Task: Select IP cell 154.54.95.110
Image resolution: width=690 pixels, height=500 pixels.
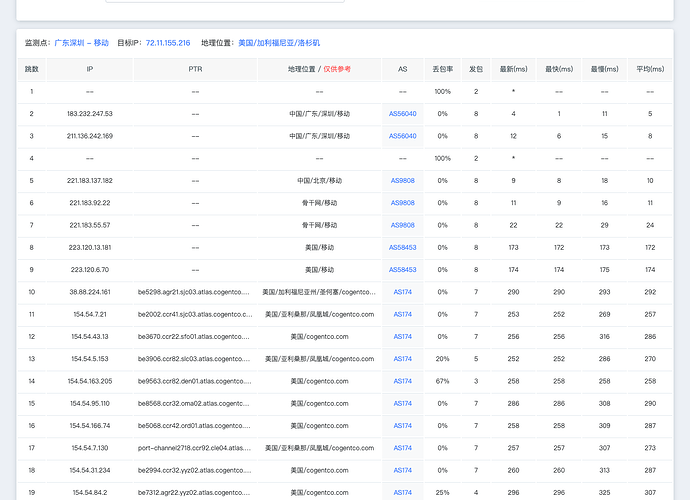Action: (x=90, y=404)
